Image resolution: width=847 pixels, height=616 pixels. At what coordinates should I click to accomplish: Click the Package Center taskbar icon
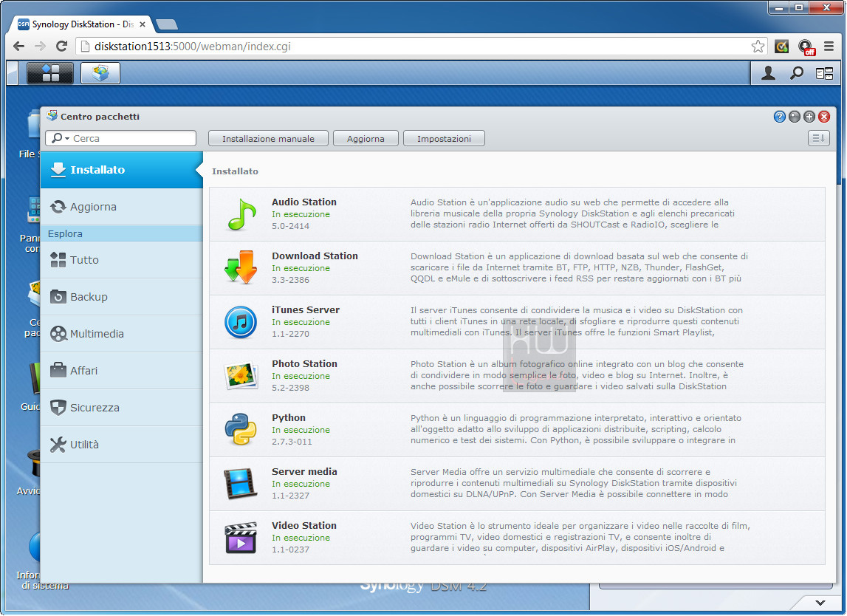click(x=100, y=73)
